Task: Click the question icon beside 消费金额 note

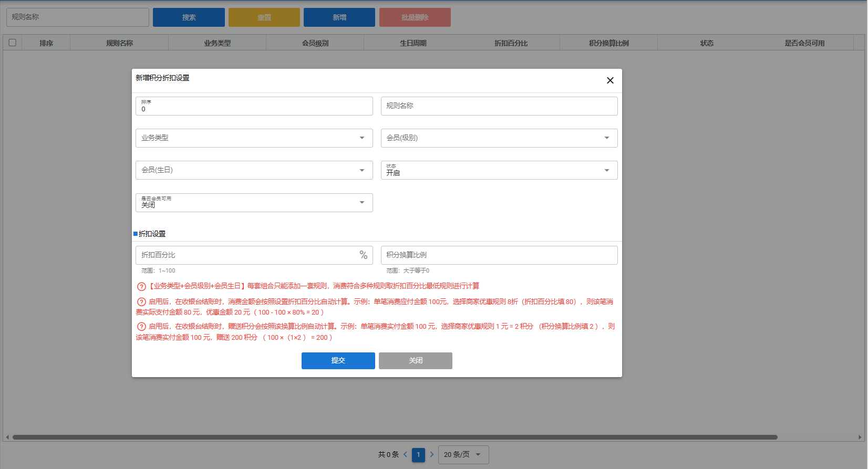Action: coord(141,302)
